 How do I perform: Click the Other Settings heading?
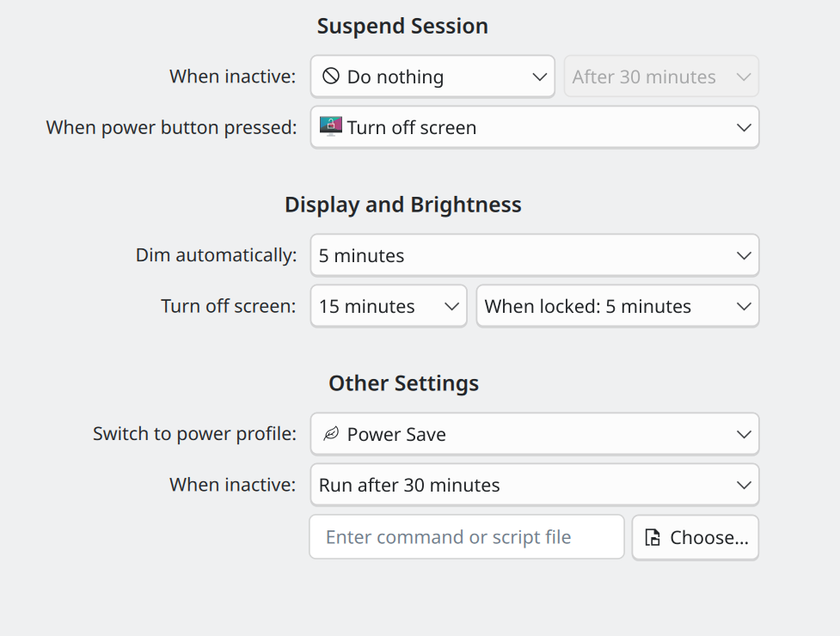click(x=403, y=383)
